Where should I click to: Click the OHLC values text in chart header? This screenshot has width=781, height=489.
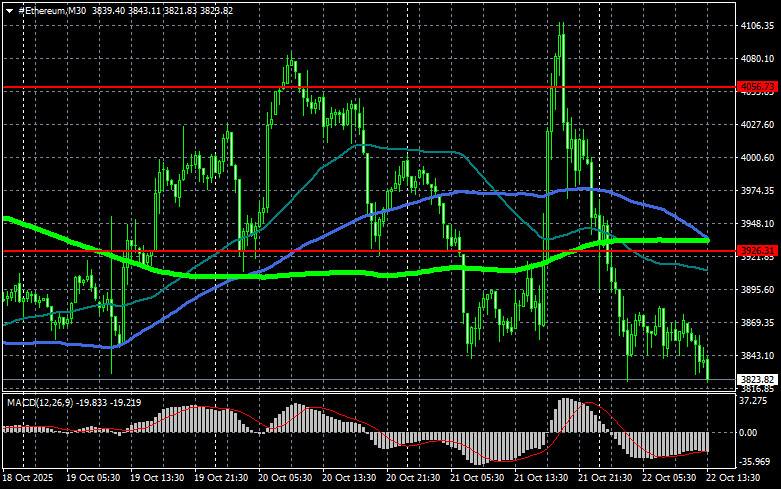177,9
